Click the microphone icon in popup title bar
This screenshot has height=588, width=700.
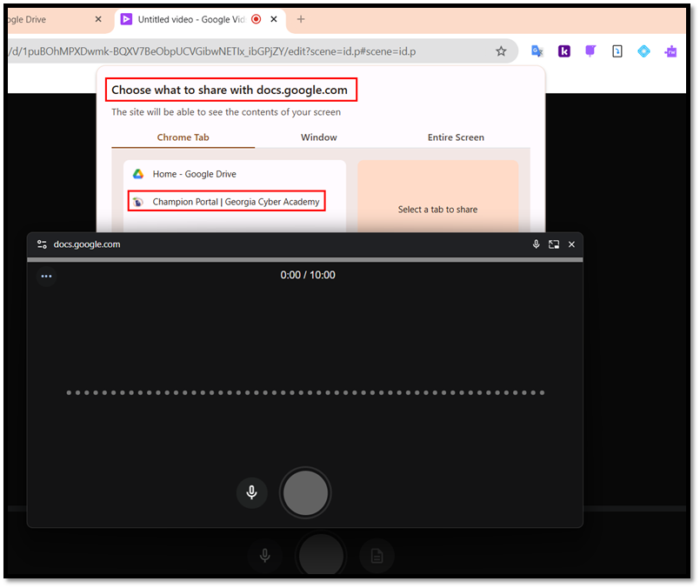pos(537,244)
